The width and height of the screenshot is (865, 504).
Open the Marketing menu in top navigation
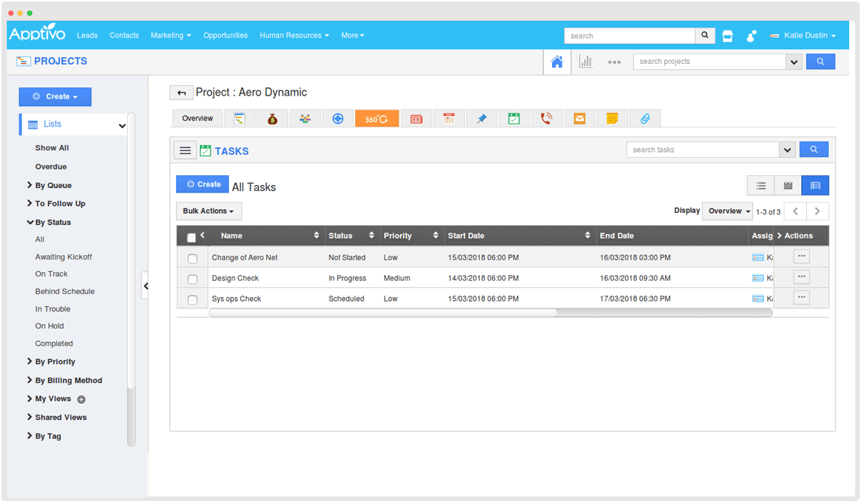click(x=170, y=35)
